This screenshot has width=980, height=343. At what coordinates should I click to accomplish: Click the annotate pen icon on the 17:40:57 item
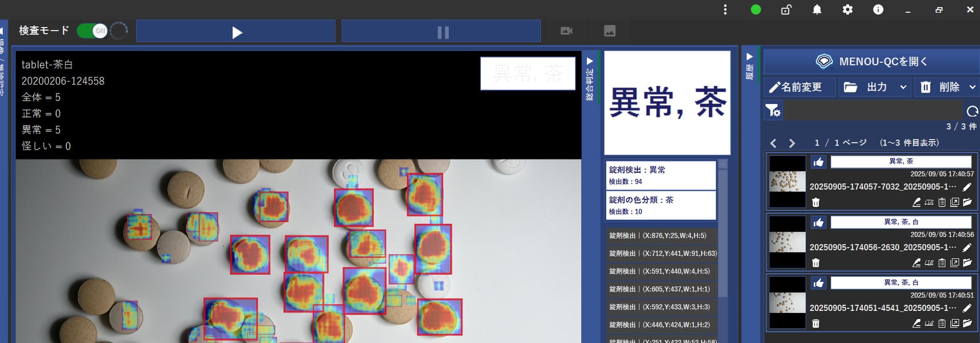tap(917, 203)
